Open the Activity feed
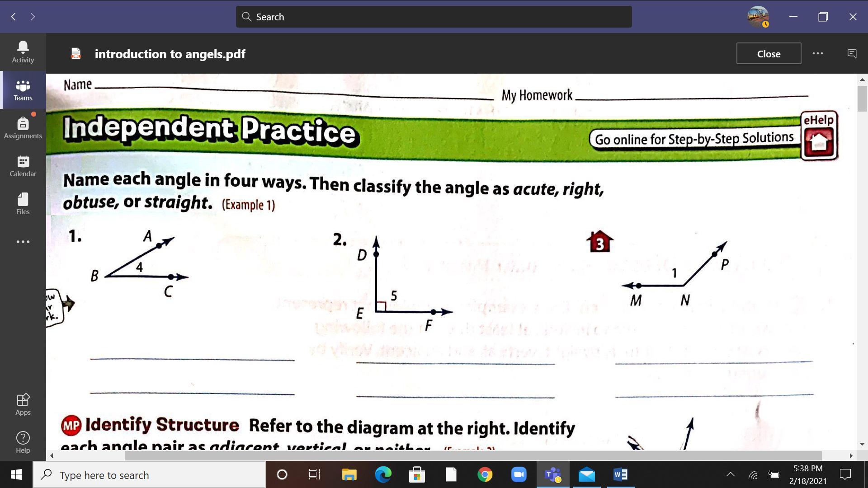 tap(23, 52)
